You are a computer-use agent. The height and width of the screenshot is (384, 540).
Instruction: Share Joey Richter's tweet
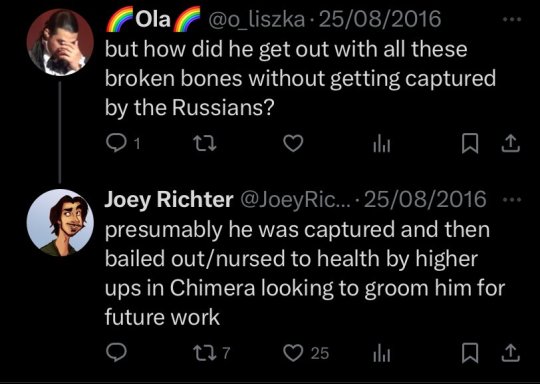click(510, 353)
